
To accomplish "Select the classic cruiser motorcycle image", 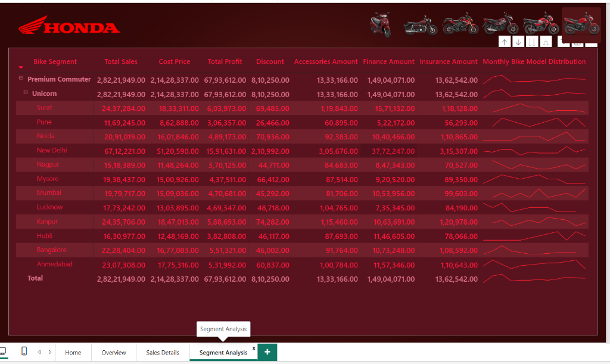I will pos(421,26).
